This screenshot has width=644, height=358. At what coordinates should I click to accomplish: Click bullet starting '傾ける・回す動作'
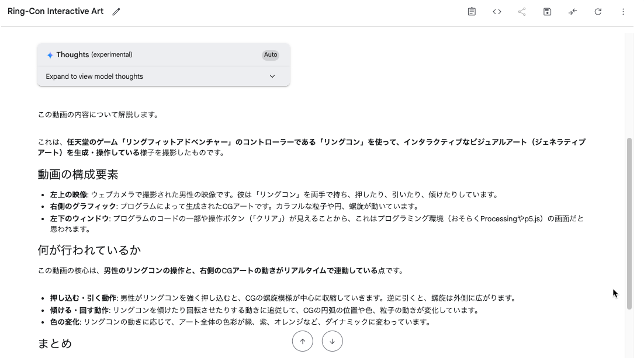coord(265,310)
